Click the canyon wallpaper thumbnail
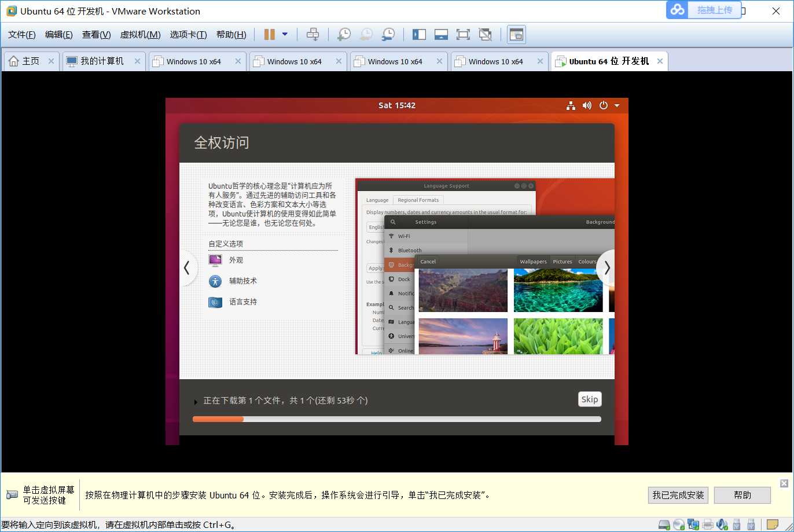Screen dimensions: 794x532 (463, 291)
